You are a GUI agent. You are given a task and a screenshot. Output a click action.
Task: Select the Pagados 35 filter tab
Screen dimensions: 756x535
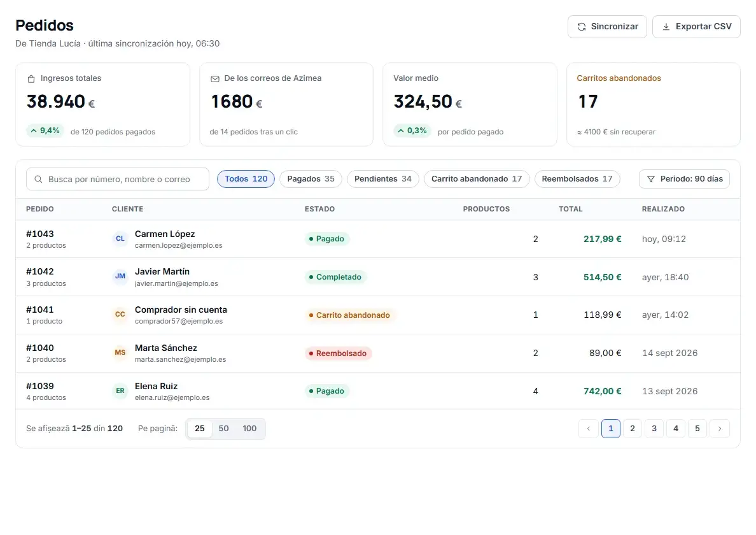tap(311, 179)
